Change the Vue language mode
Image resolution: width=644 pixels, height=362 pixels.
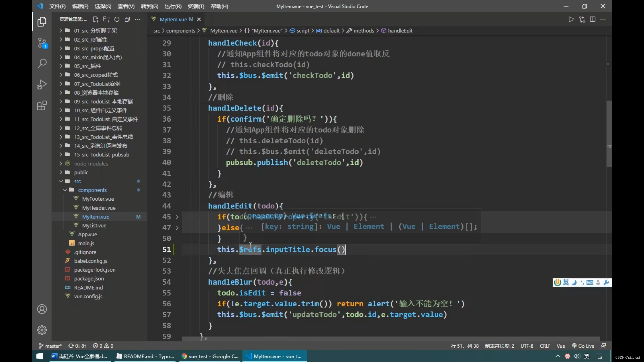(x=561, y=346)
